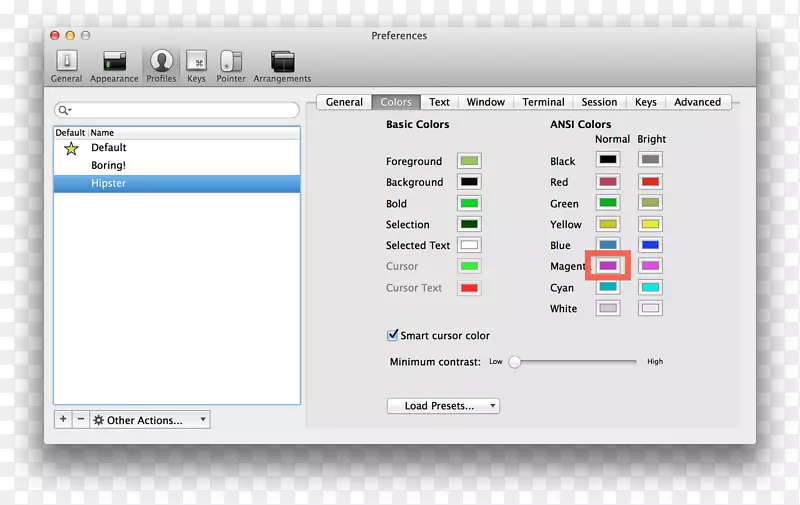Open the Selection color swatch
The image size is (800, 505).
pyautogui.click(x=469, y=224)
